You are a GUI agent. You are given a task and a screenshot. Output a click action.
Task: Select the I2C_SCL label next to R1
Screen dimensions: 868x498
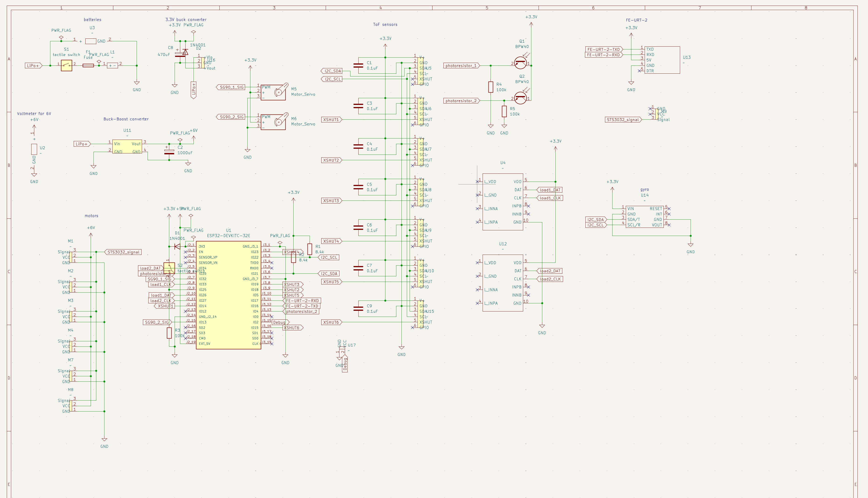pyautogui.click(x=329, y=258)
